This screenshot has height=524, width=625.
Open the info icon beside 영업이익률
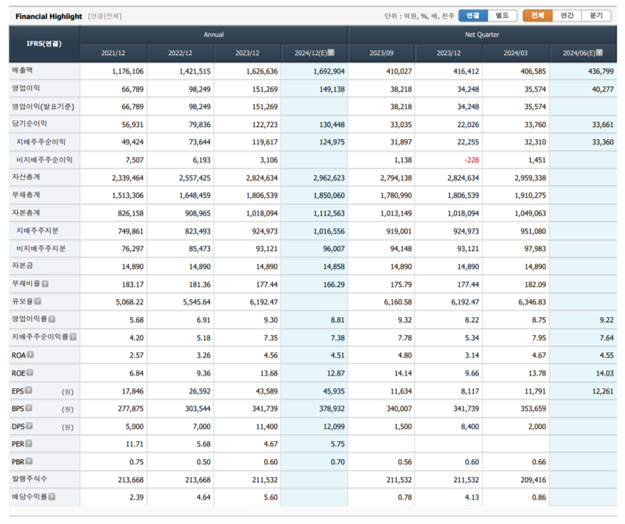coord(52,319)
